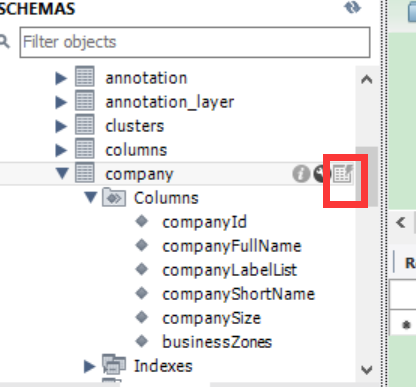Screen dimensions: 416x387
Task: Collapse the company table
Action: (x=62, y=174)
